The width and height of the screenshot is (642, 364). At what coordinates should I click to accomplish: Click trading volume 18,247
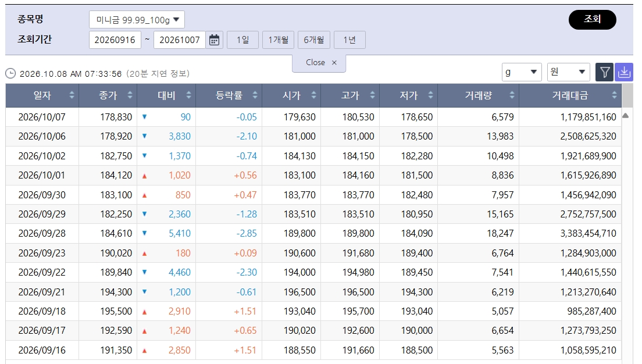[500, 233]
